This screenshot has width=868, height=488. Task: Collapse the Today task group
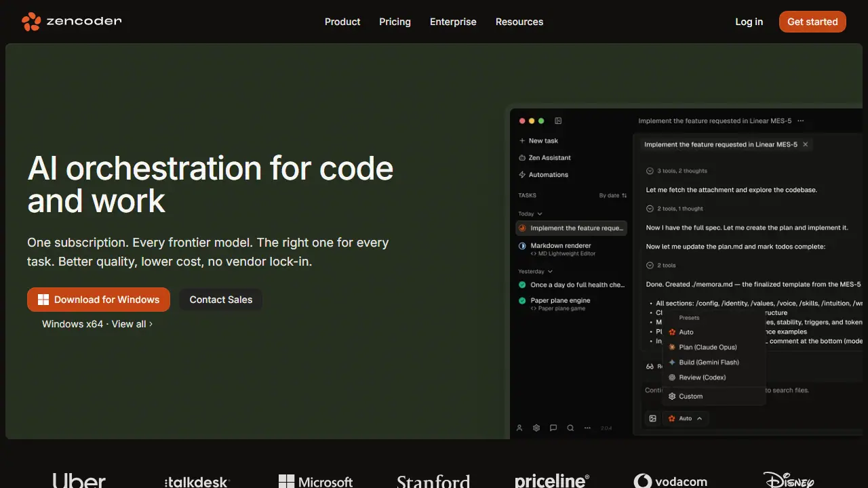530,213
